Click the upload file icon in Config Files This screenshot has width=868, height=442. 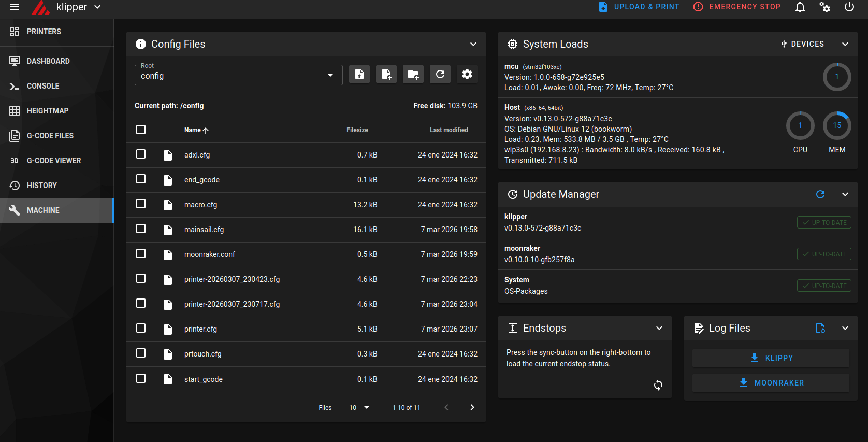click(359, 75)
